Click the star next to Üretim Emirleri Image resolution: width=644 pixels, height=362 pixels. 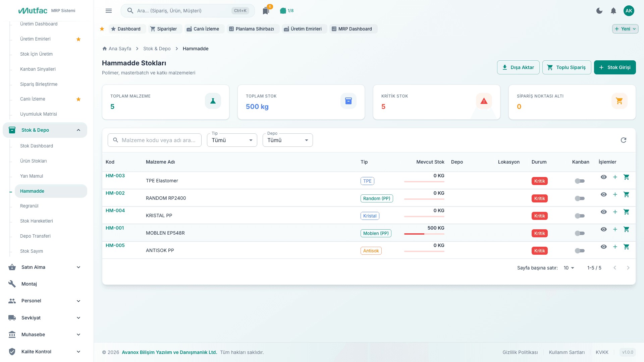tap(78, 39)
